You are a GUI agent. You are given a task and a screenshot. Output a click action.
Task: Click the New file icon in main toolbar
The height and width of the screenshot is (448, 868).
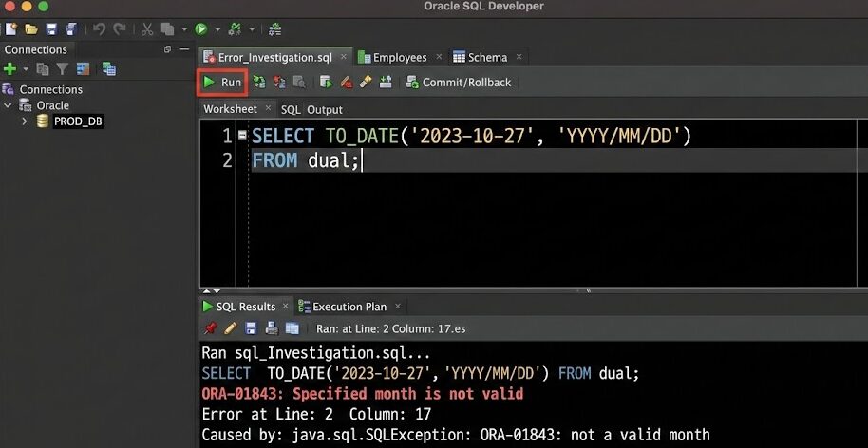click(x=11, y=29)
